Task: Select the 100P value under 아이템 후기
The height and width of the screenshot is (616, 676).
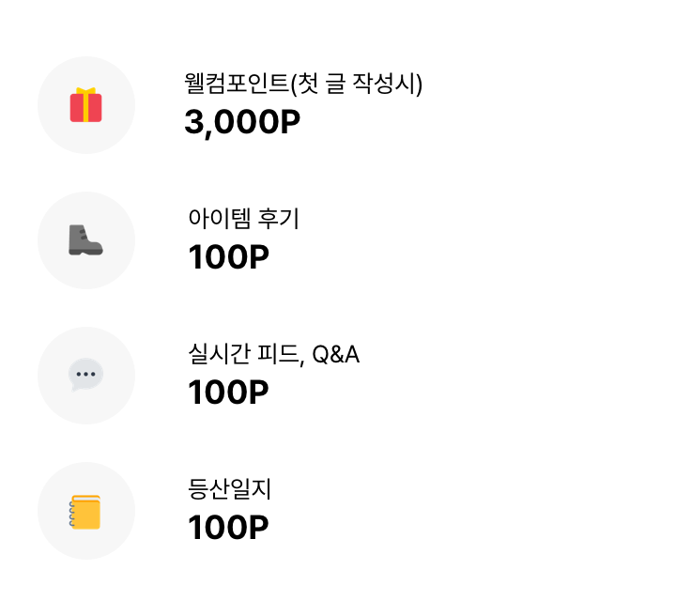Action: click(228, 257)
